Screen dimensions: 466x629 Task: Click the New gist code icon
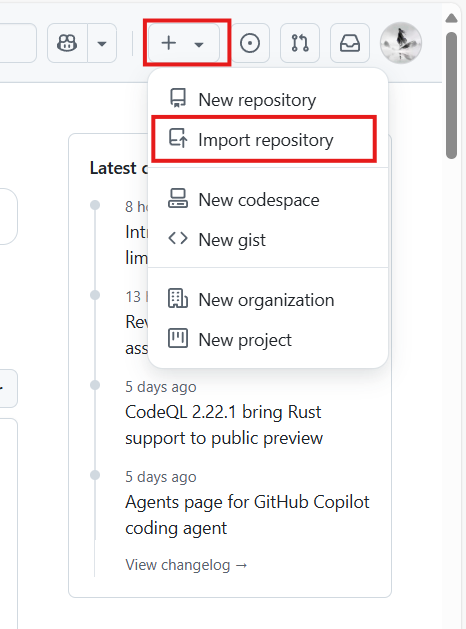178,239
